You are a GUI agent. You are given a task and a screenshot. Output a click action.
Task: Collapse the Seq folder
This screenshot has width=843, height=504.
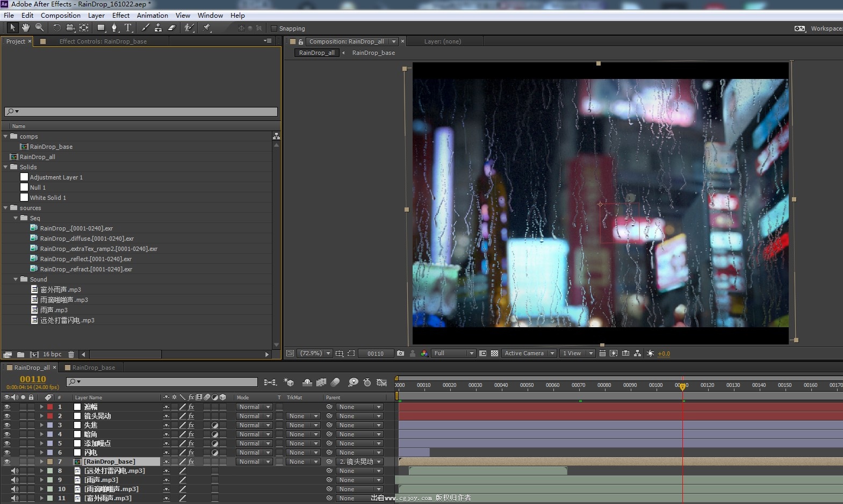click(x=16, y=218)
